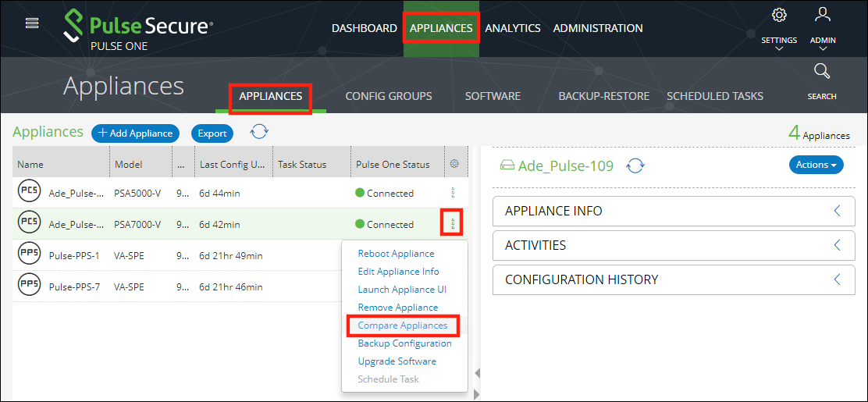Click the PSA5000-V model cell
Viewport: 868px width, 402px height.
(138, 194)
